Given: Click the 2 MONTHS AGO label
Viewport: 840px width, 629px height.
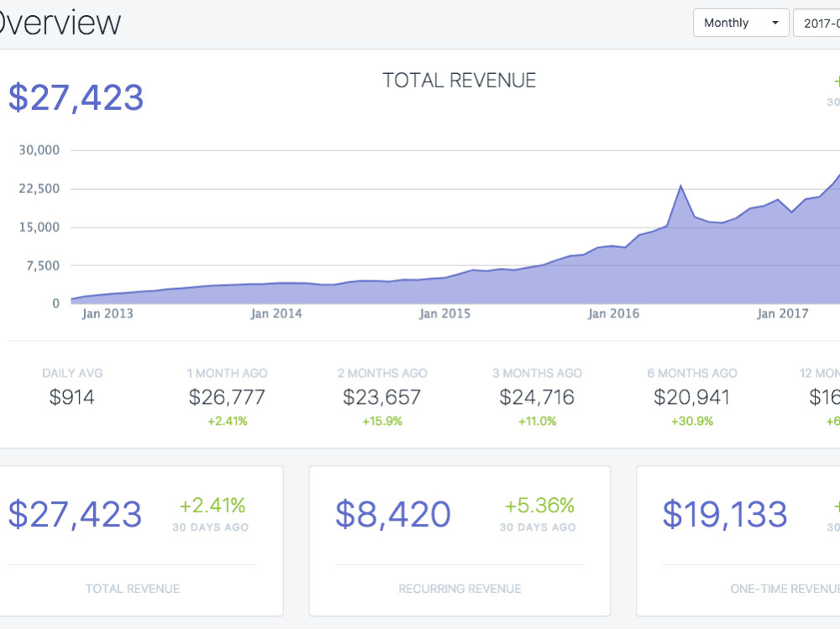Looking at the screenshot, I should (x=382, y=374).
